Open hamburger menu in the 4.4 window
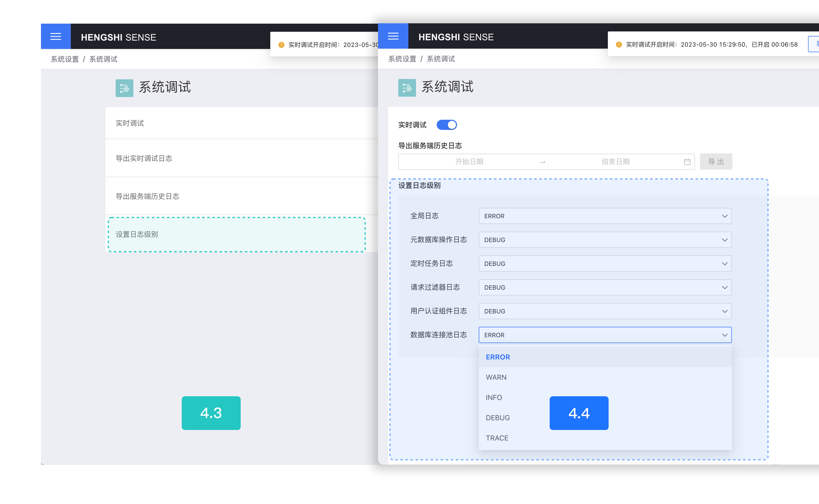 point(393,36)
